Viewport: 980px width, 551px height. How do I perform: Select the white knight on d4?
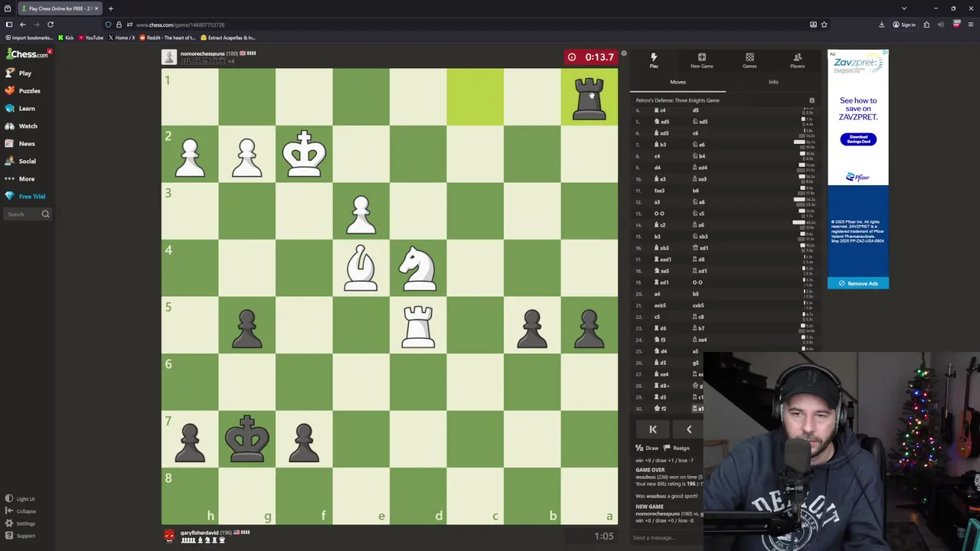coord(418,268)
